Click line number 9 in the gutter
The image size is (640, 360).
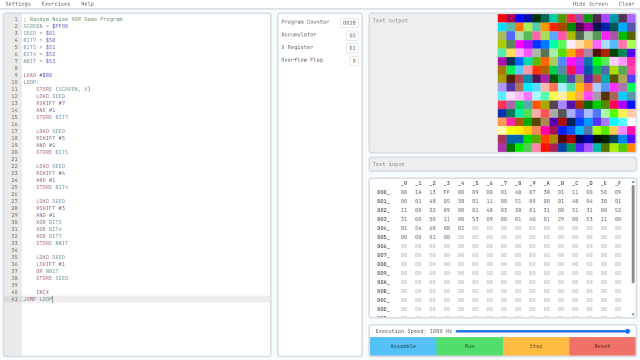[16, 75]
